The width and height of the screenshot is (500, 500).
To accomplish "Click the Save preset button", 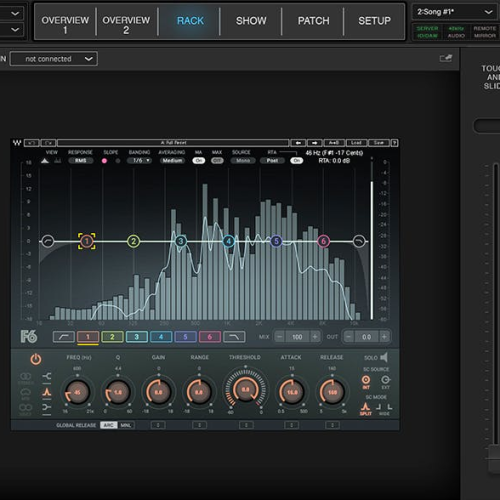I will 379,143.
